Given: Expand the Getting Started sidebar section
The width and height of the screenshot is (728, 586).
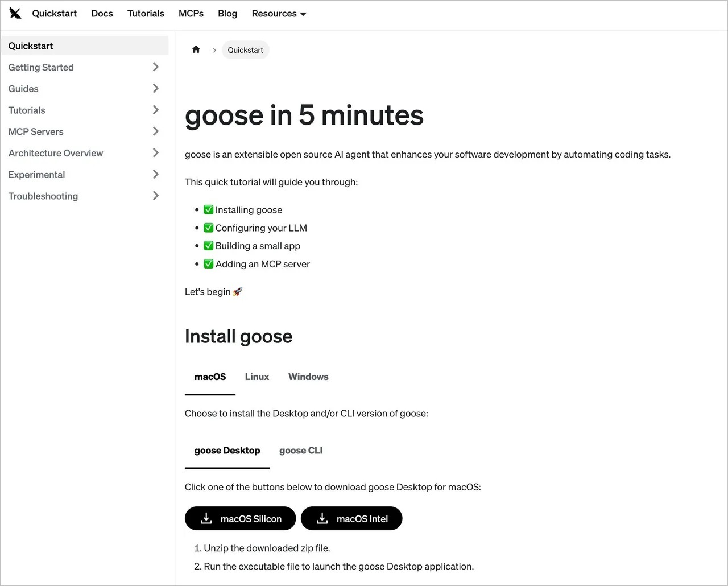Looking at the screenshot, I should [x=155, y=67].
